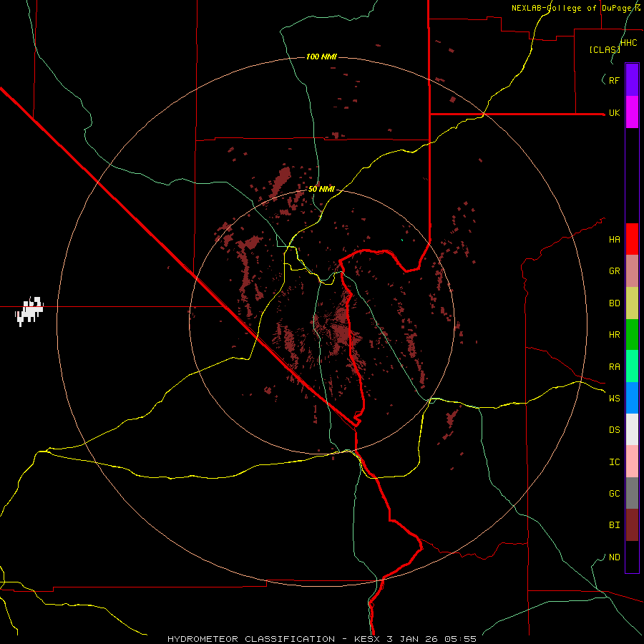Select the "WS" legend label
This screenshot has width=644, height=644.
coord(614,399)
